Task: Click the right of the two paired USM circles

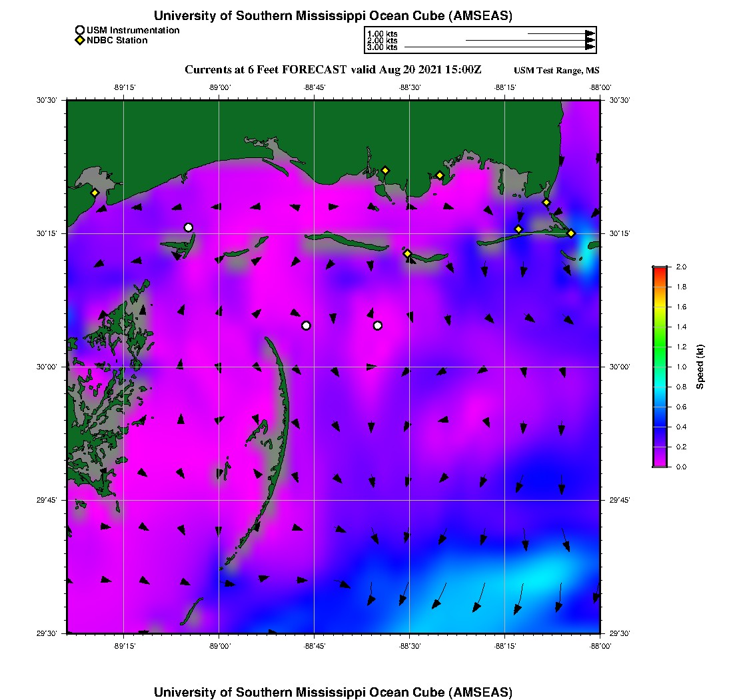Action: point(378,325)
